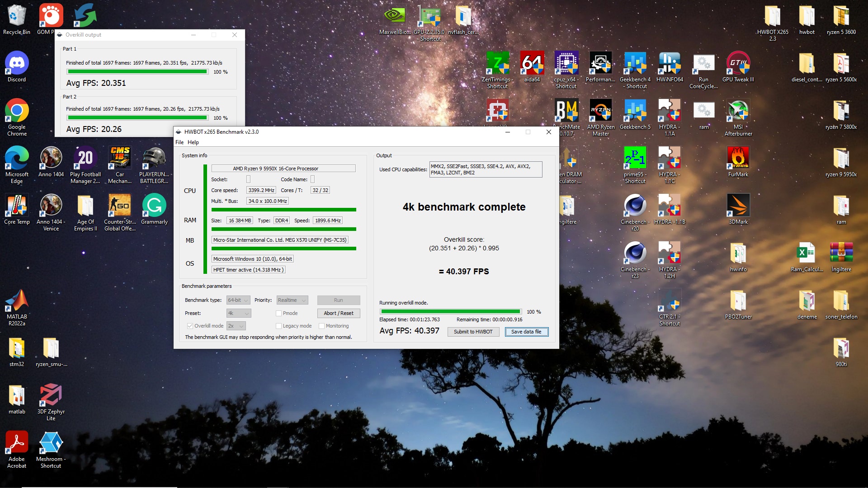Open the Recycle Bin desktop icon
Image resolution: width=868 pixels, height=488 pixels.
click(x=17, y=20)
